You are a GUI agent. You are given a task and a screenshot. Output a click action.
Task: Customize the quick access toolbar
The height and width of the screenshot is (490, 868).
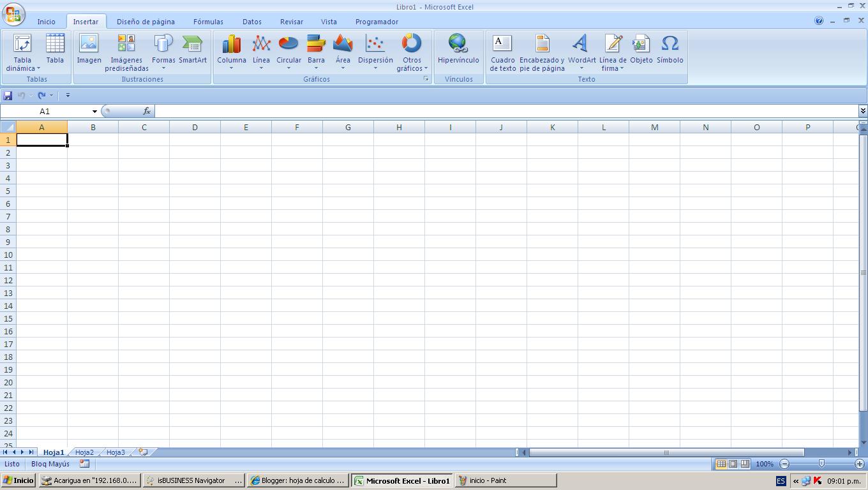point(68,96)
